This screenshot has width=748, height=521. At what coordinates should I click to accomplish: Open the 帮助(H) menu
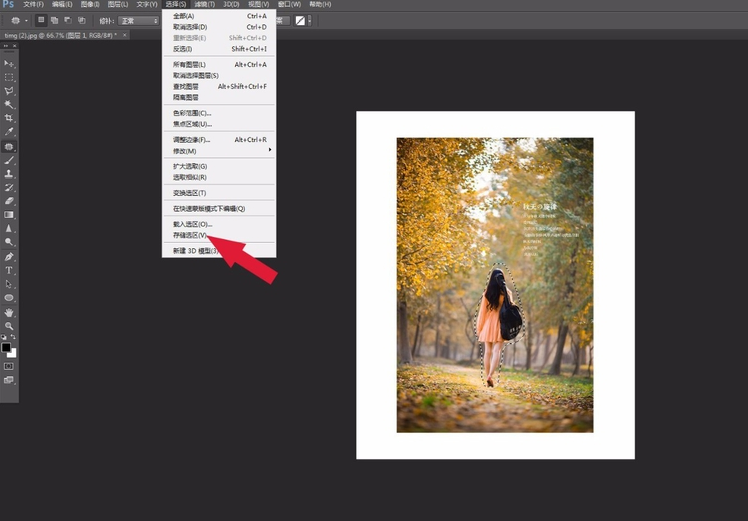pos(320,4)
